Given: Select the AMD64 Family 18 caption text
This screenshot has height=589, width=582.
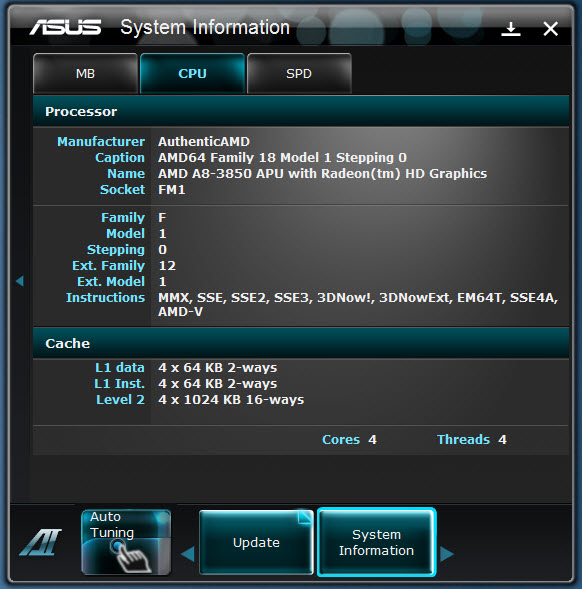Looking at the screenshot, I should pyautogui.click(x=282, y=157).
